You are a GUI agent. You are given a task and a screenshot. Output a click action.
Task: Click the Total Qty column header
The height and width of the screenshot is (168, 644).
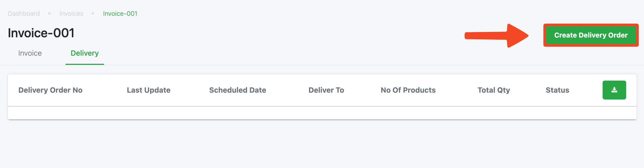[x=494, y=90]
